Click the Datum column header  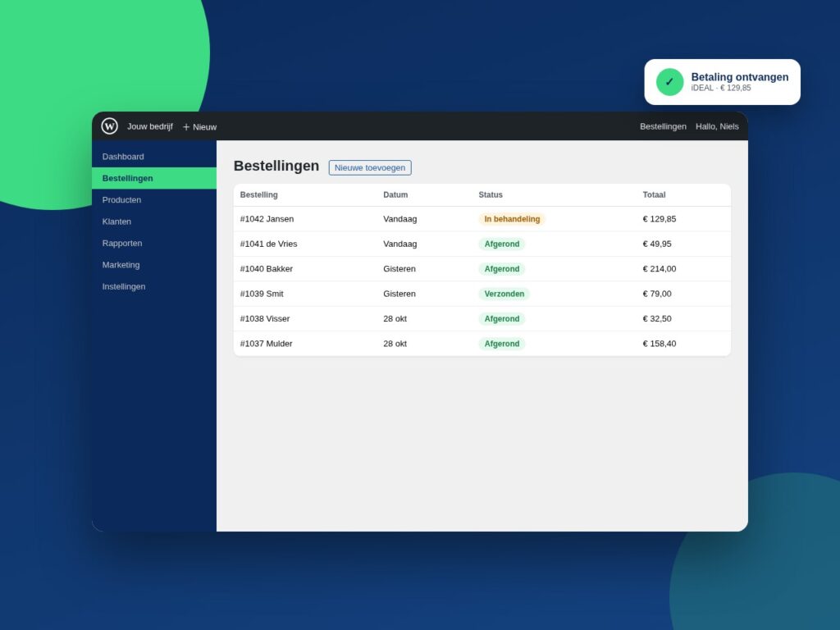click(395, 195)
